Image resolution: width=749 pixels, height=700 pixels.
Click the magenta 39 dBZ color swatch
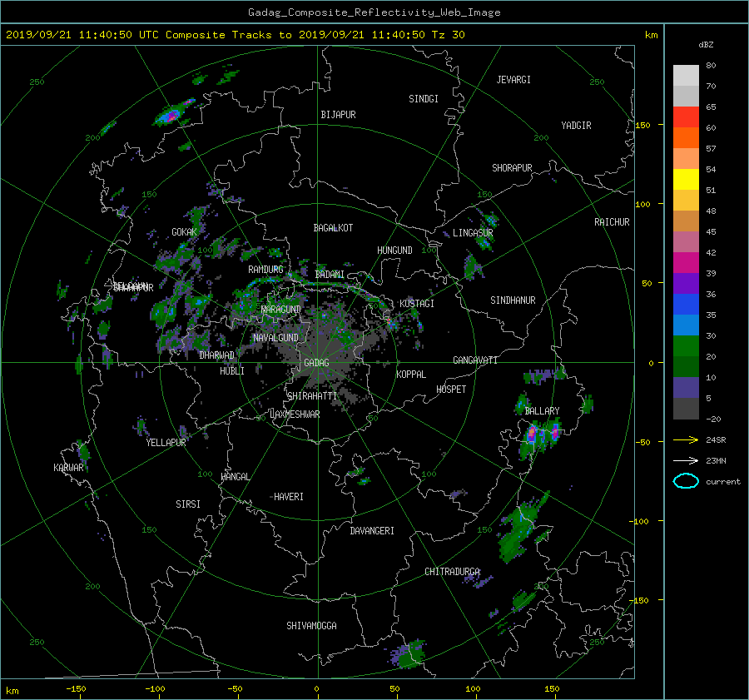click(686, 263)
